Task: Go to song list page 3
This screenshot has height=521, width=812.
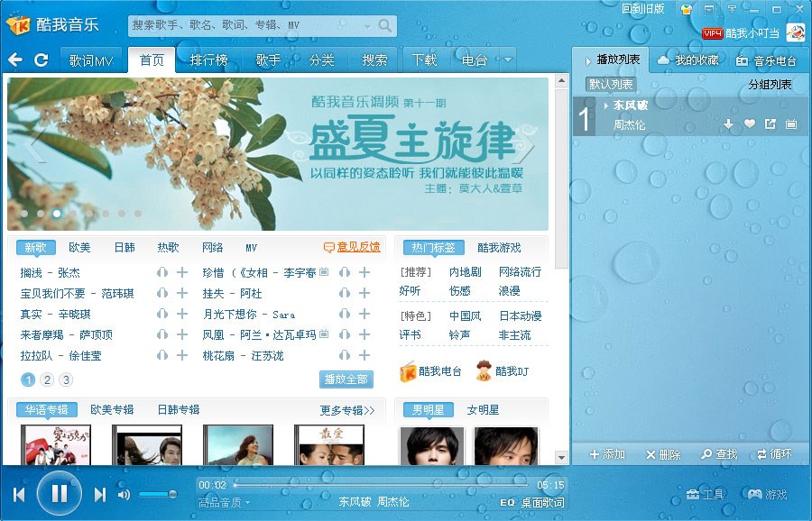Action: [66, 379]
